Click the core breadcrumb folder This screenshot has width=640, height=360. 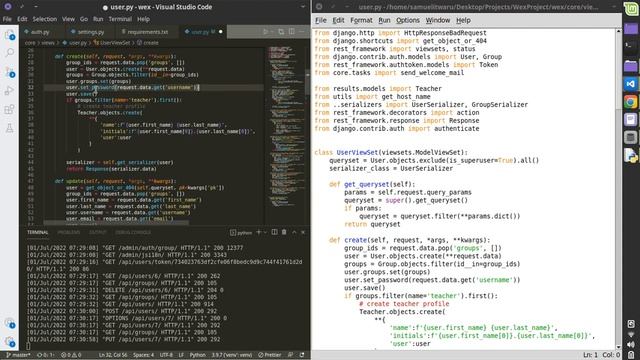(x=30, y=42)
